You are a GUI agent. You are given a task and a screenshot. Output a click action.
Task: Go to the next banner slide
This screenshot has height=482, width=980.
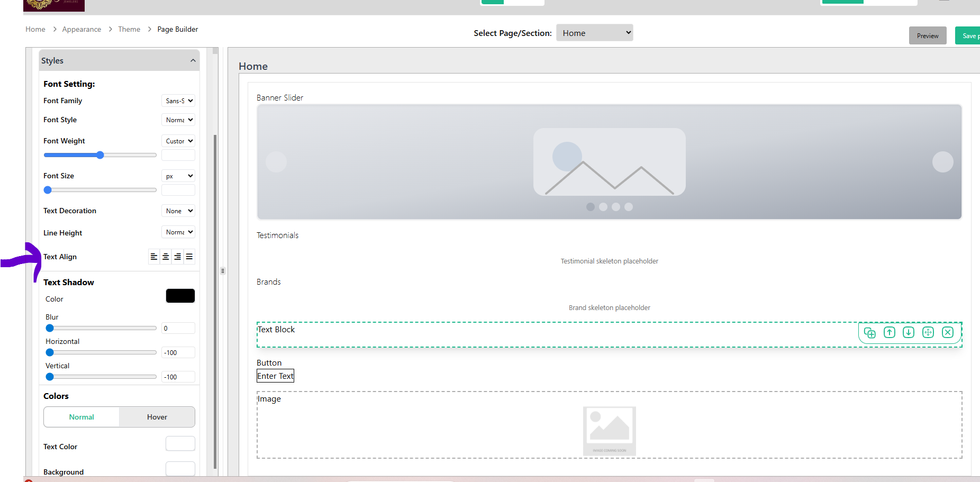pos(943,162)
